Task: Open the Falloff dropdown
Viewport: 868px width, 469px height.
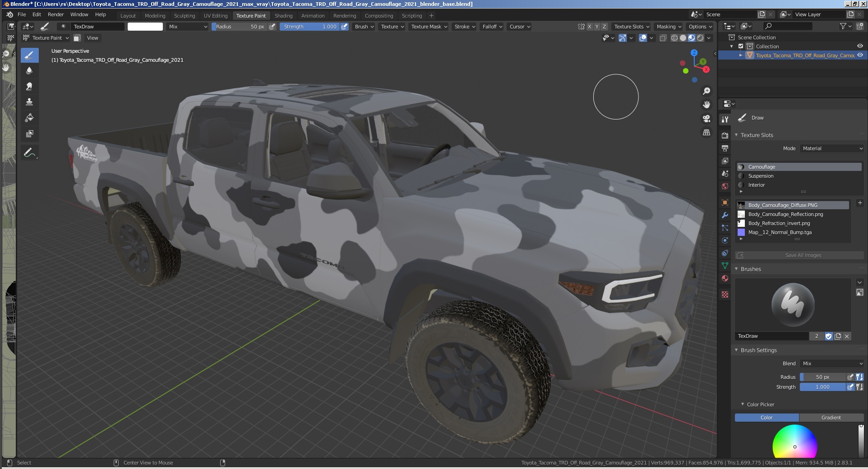Action: click(x=492, y=27)
